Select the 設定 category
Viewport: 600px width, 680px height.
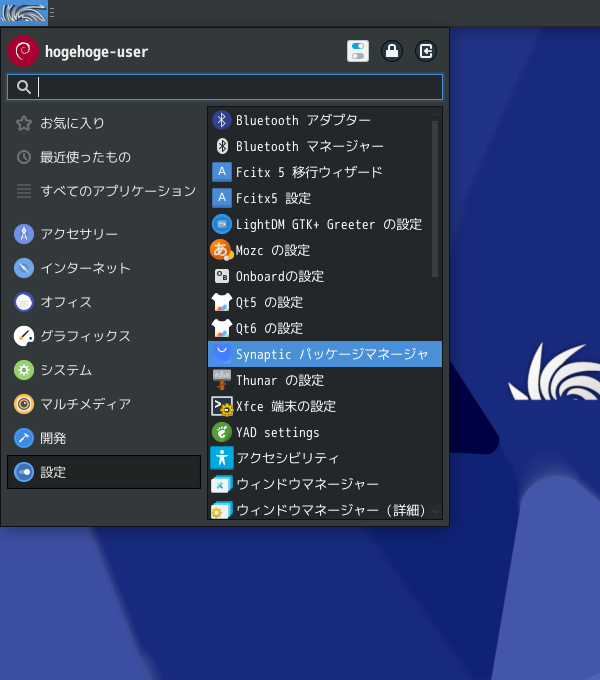[104, 472]
